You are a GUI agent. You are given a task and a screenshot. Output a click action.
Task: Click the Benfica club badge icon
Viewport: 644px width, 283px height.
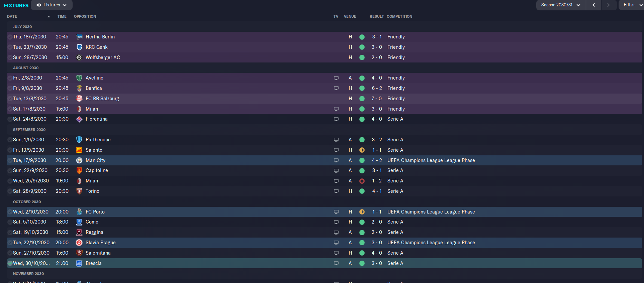(x=79, y=88)
